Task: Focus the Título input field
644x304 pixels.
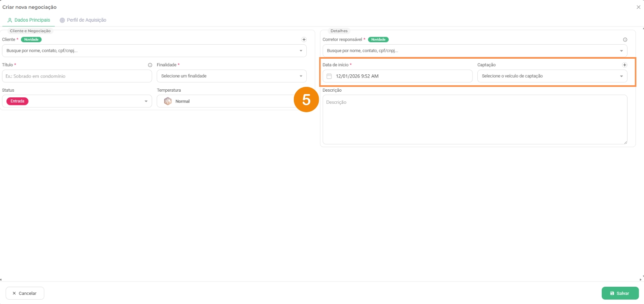Action: (77, 76)
